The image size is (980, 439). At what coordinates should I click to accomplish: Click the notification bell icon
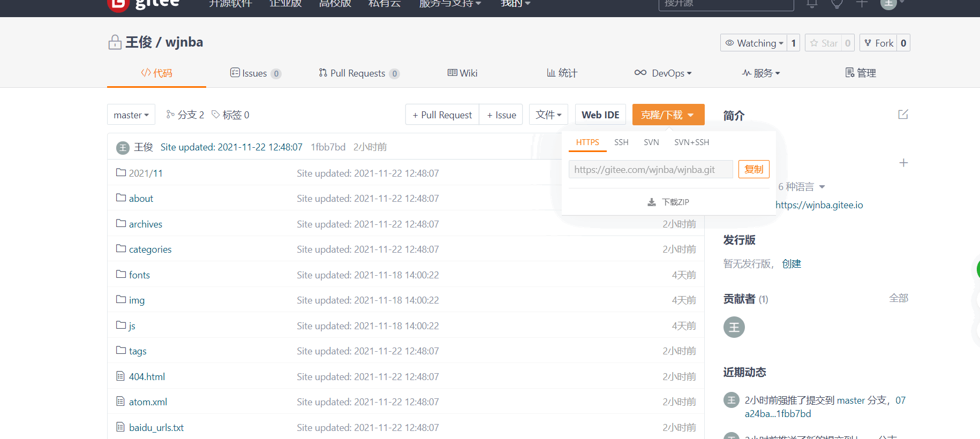pyautogui.click(x=812, y=4)
